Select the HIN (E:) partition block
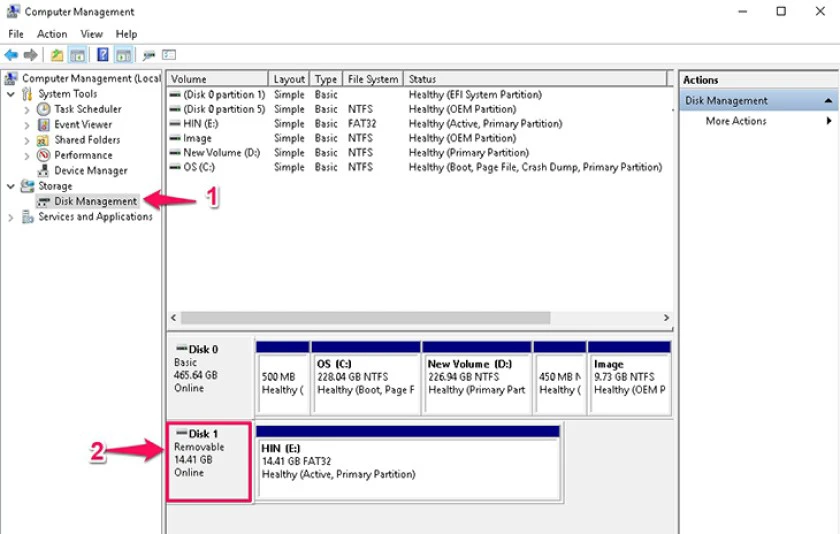840x534 pixels. point(409,464)
